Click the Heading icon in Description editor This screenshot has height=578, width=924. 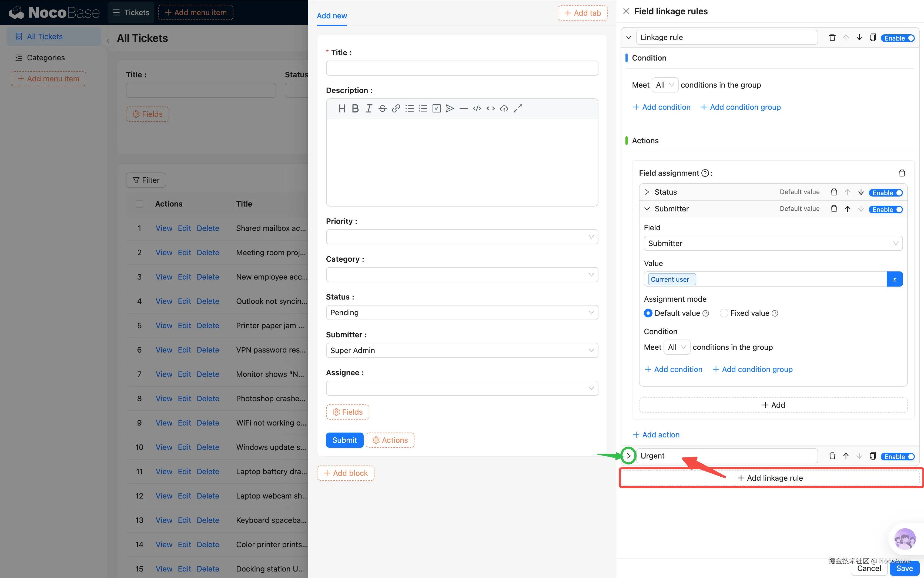pyautogui.click(x=342, y=109)
